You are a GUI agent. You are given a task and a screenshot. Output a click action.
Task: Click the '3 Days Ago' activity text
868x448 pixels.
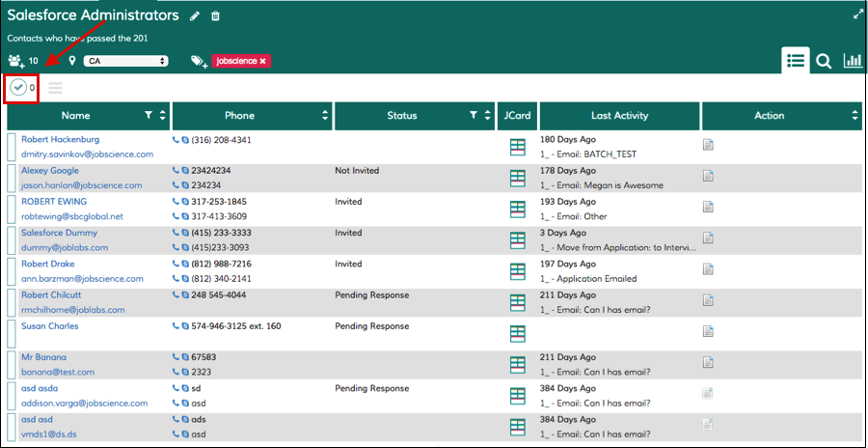pyautogui.click(x=562, y=233)
